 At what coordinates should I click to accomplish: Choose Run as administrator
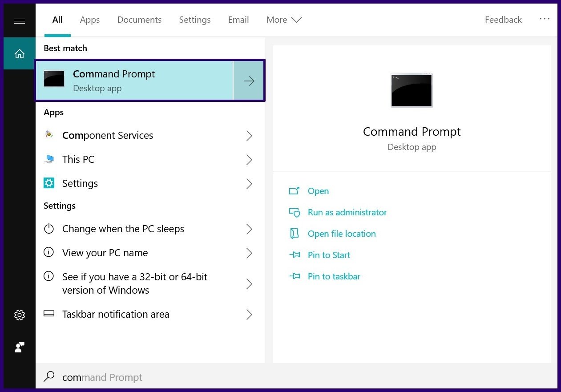347,212
